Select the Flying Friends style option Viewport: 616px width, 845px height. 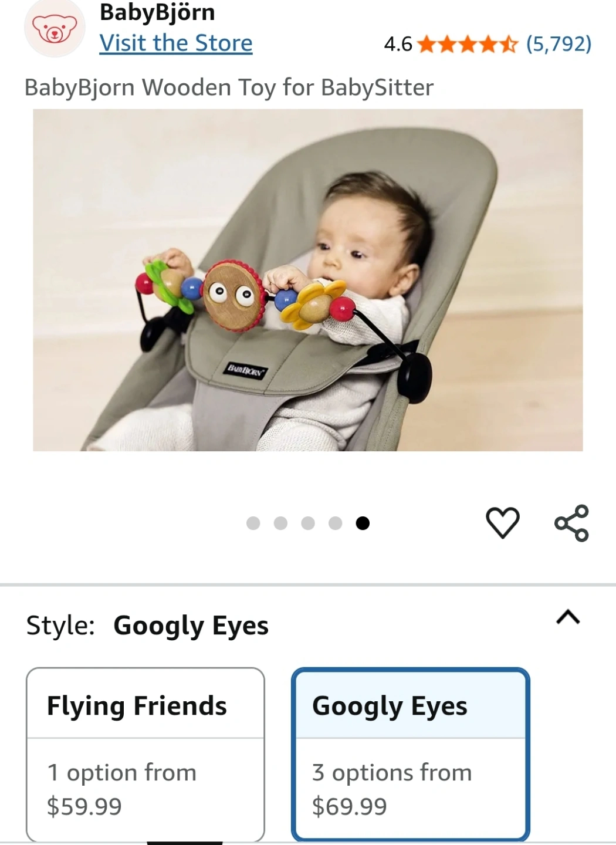click(145, 755)
